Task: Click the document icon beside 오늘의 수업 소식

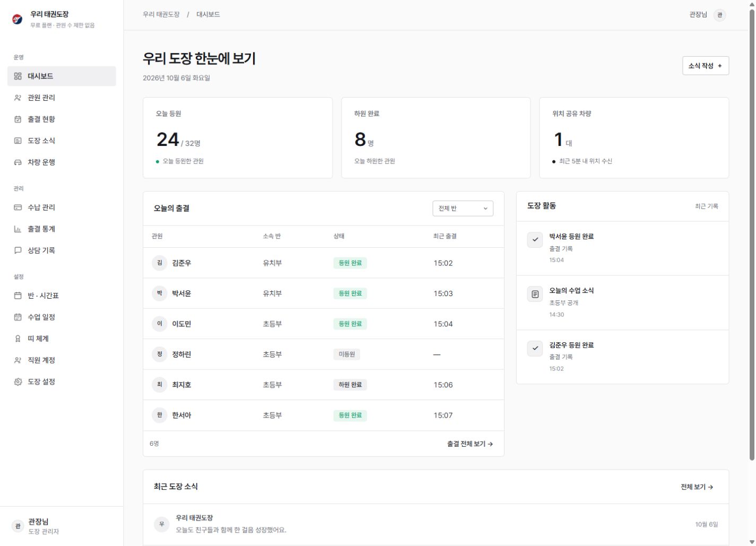Action: point(535,294)
